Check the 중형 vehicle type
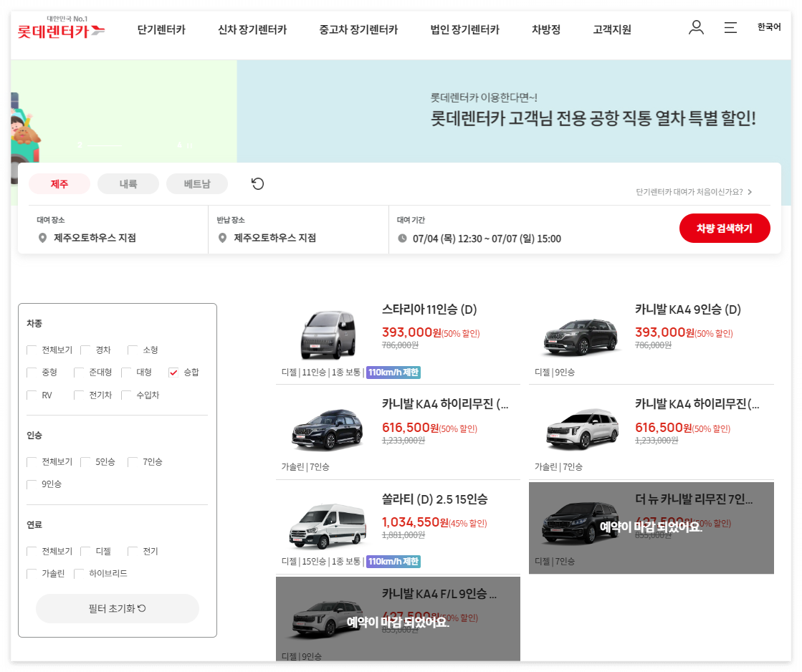The image size is (802, 672). pyautogui.click(x=32, y=373)
